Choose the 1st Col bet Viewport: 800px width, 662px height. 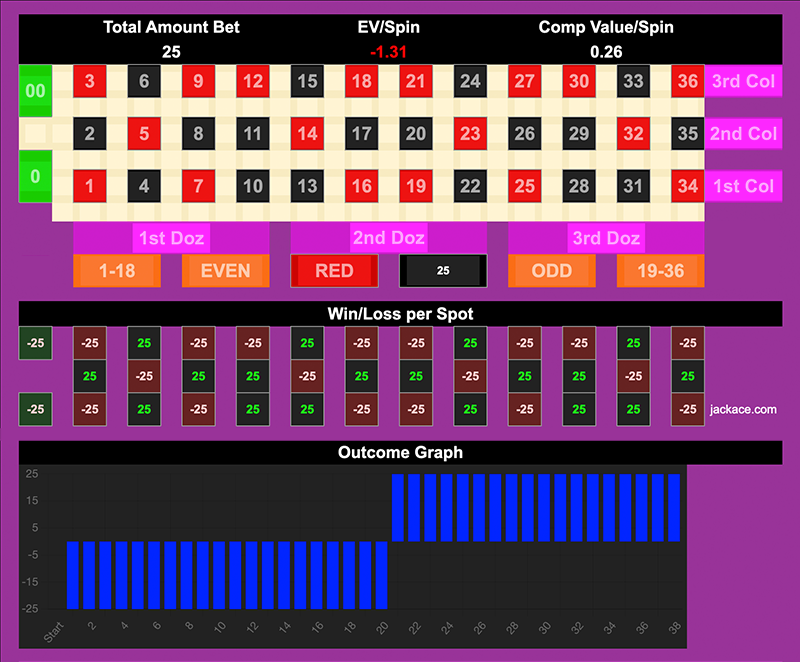pyautogui.click(x=743, y=185)
